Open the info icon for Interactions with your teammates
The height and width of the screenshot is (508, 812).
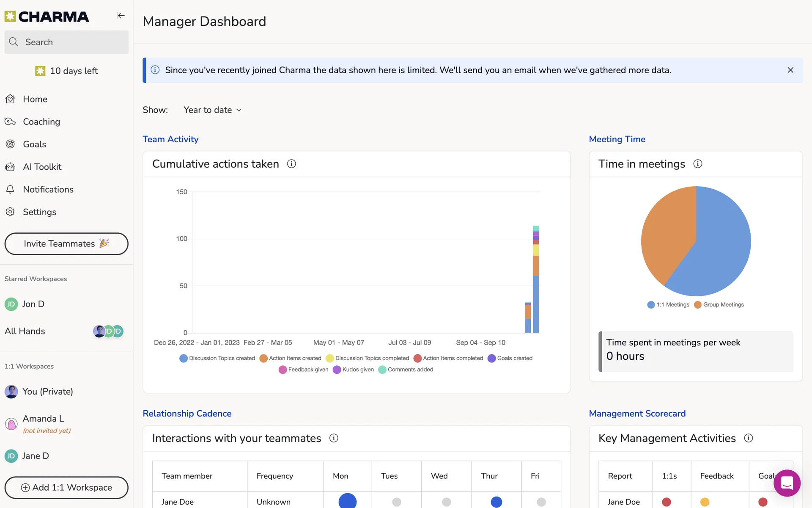(x=334, y=438)
